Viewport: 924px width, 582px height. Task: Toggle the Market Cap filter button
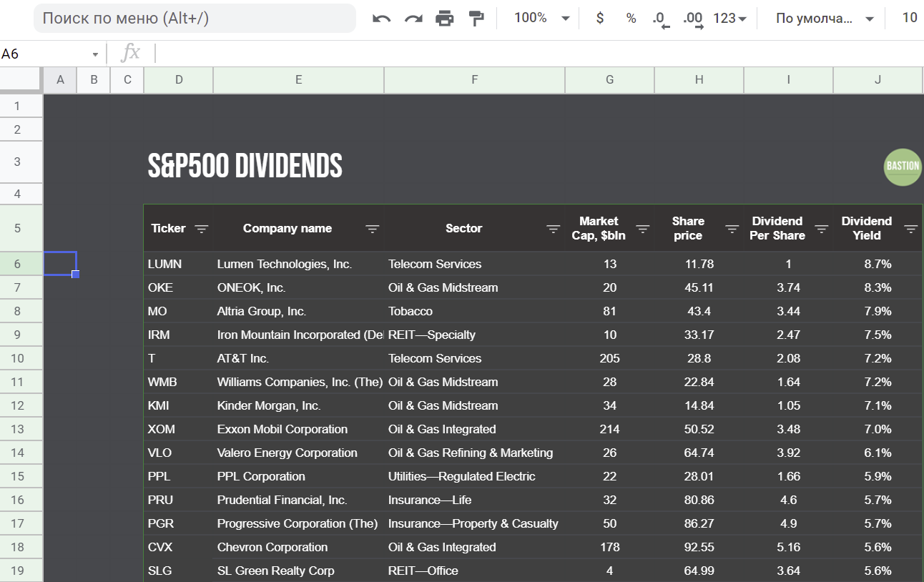[x=642, y=229]
